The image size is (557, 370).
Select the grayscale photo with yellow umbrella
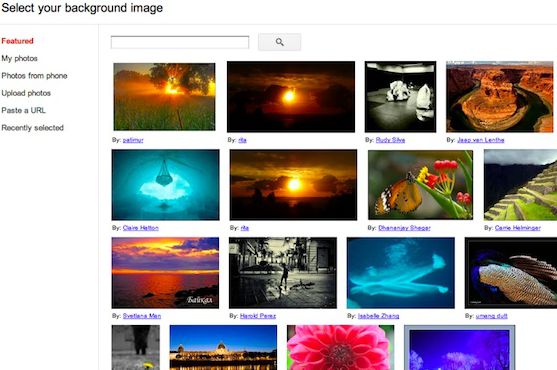136,348
